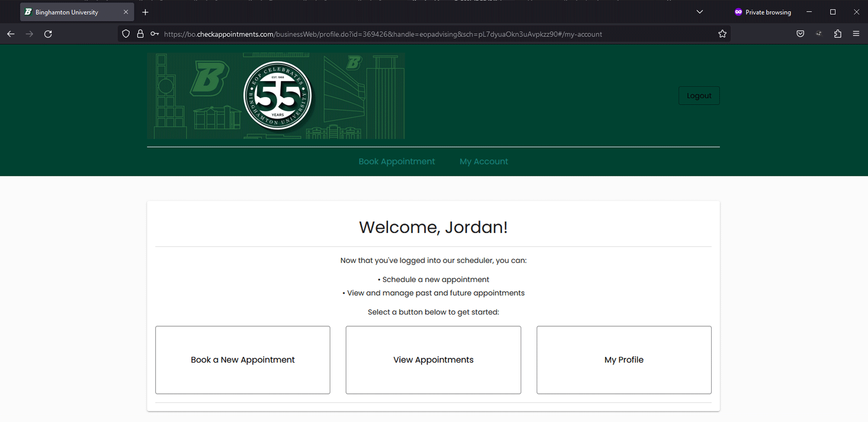Close the Binghamton University tab
The image size is (868, 422).
126,12
